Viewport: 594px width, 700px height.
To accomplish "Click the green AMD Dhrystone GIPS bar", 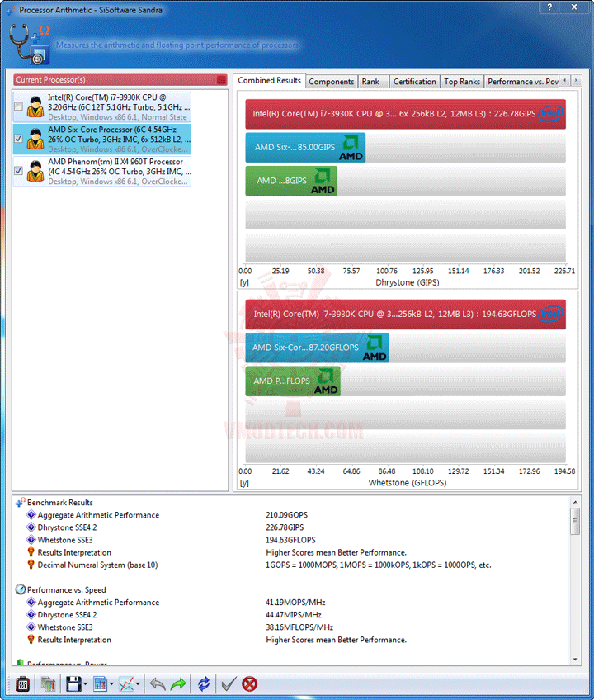I will (x=291, y=181).
